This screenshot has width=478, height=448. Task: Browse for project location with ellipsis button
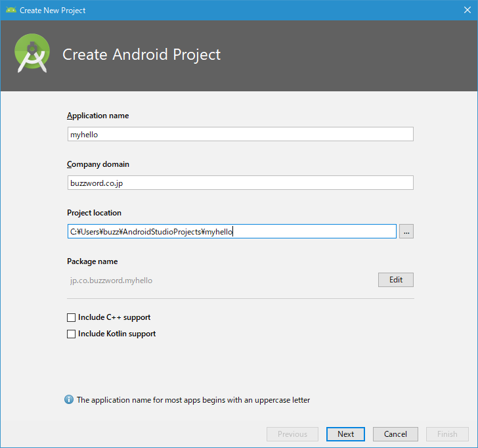tap(406, 231)
